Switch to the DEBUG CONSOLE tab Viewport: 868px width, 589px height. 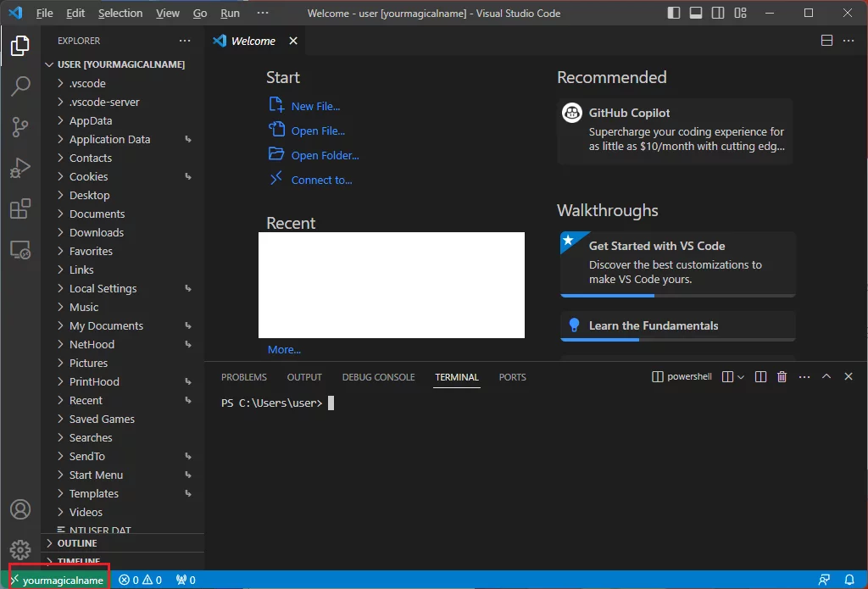click(378, 377)
